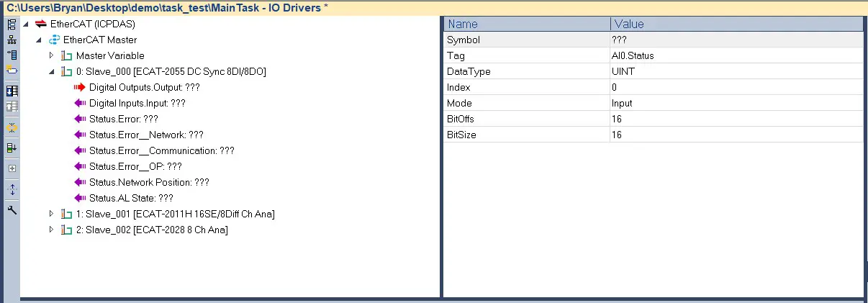Click the top icon in the left toolbar
Viewport: 868px width, 303px height.
pos(12,24)
